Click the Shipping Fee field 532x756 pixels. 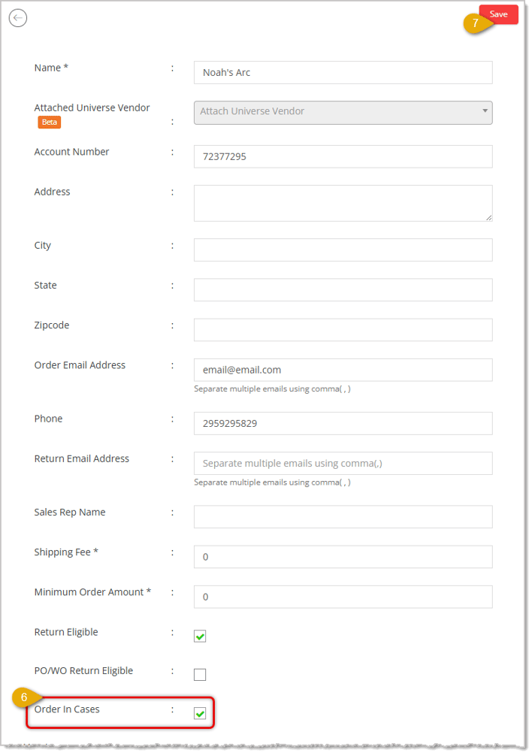point(343,558)
